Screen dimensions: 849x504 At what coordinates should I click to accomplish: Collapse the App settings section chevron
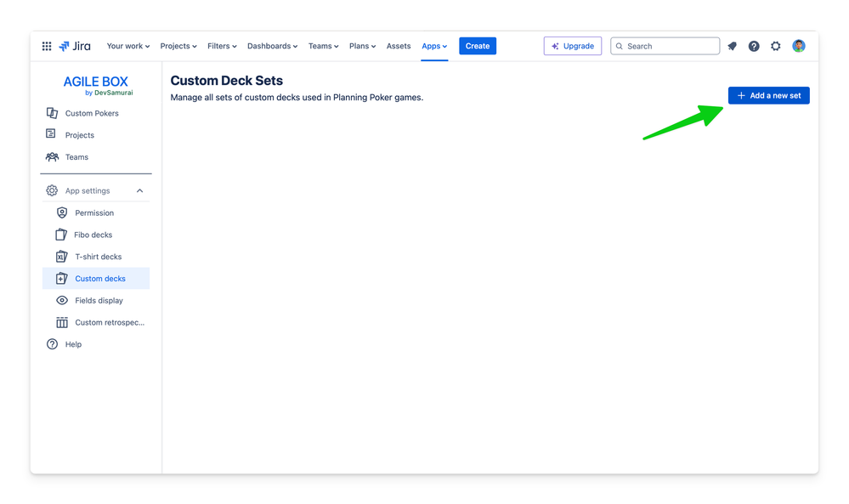tap(139, 190)
